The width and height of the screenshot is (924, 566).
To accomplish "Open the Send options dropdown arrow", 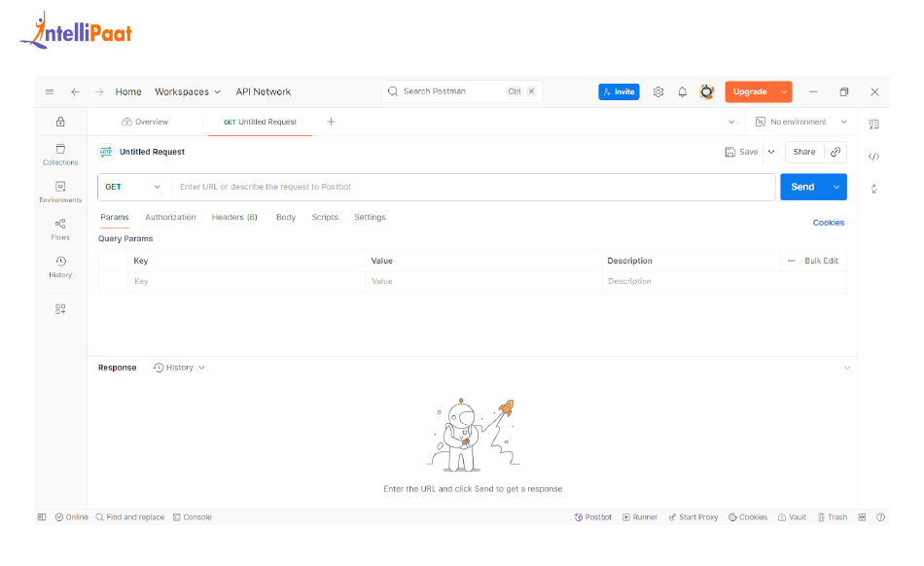I will click(x=836, y=187).
